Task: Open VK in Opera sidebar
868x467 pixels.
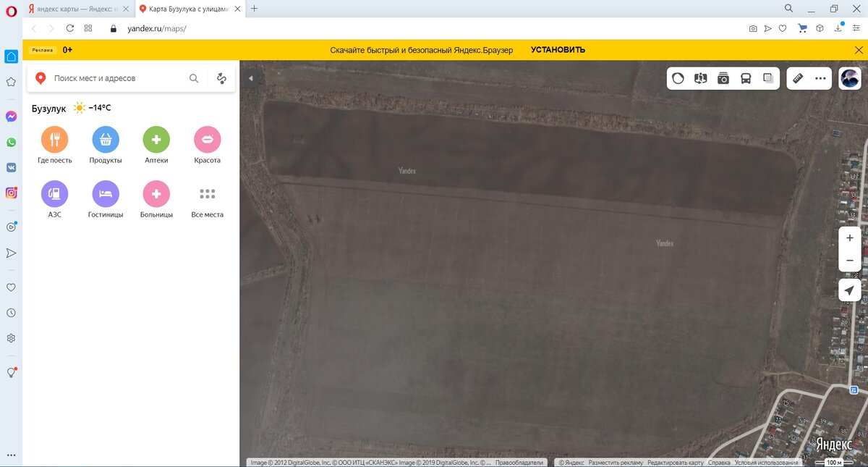Action: 11,167
